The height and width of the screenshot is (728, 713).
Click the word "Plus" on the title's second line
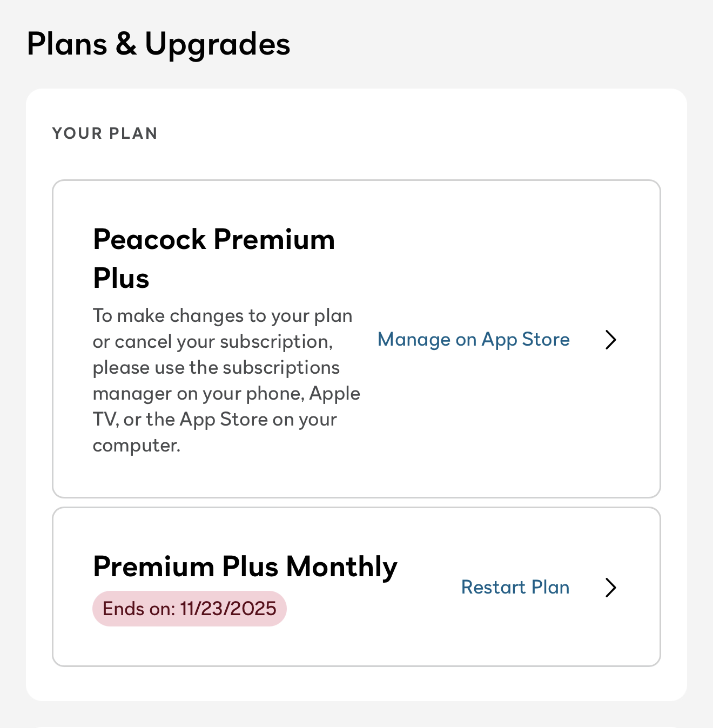[121, 279]
